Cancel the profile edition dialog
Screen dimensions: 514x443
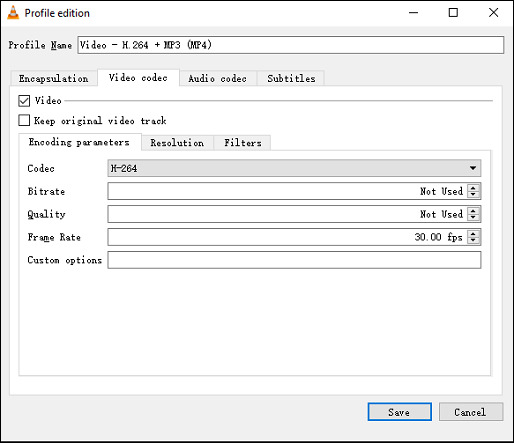tap(471, 412)
